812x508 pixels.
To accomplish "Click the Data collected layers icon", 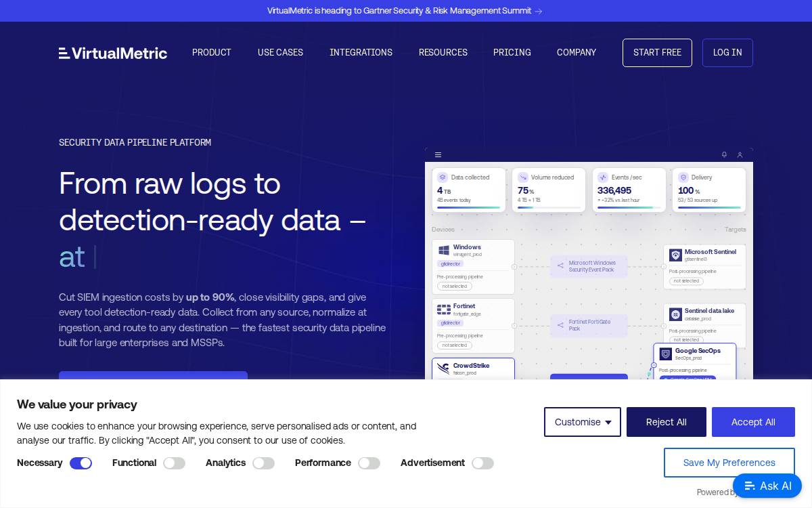I will point(443,177).
